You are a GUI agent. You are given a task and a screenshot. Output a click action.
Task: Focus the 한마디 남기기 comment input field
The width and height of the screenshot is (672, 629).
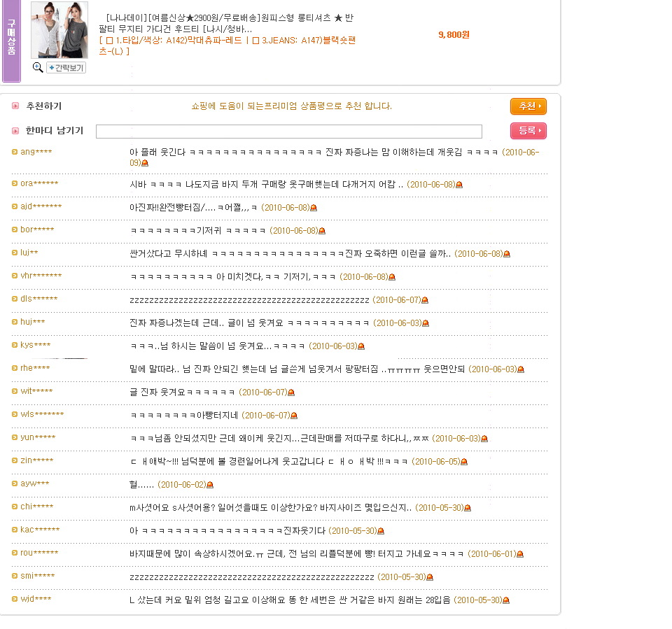coord(289,131)
